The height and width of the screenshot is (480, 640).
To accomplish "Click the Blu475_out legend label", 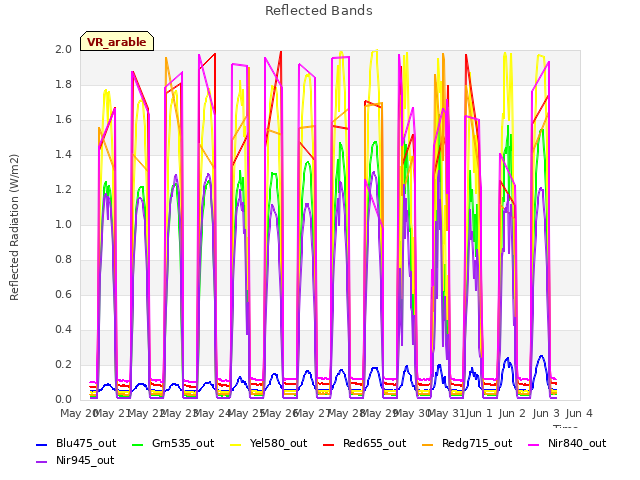I will (x=86, y=443).
